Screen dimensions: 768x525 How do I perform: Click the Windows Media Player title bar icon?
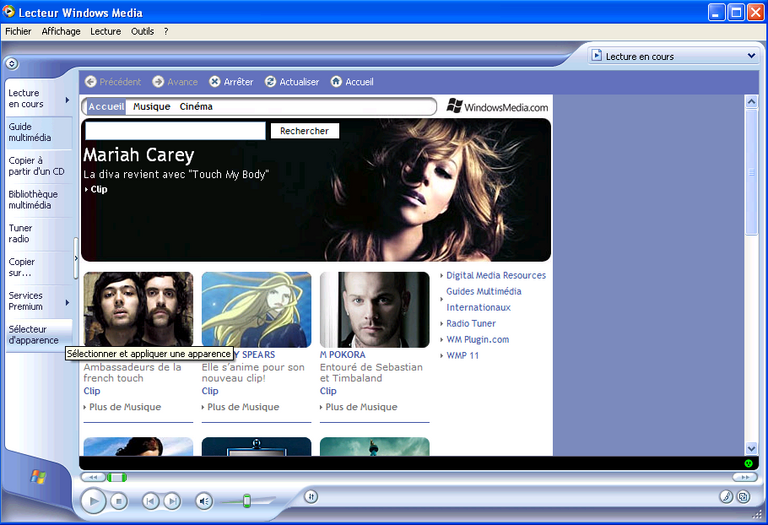click(x=9, y=11)
